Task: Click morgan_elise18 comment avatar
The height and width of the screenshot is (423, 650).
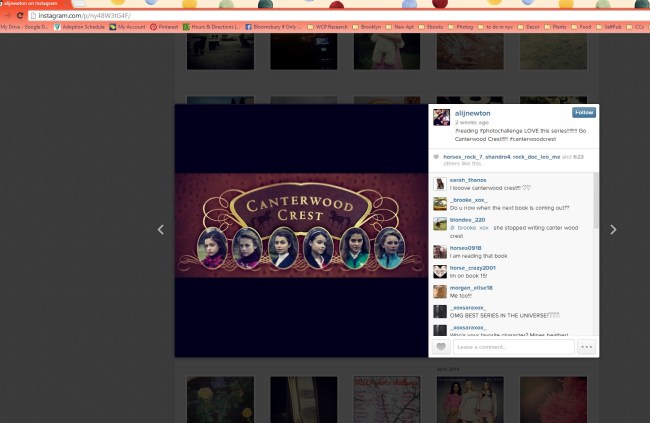Action: click(440, 291)
